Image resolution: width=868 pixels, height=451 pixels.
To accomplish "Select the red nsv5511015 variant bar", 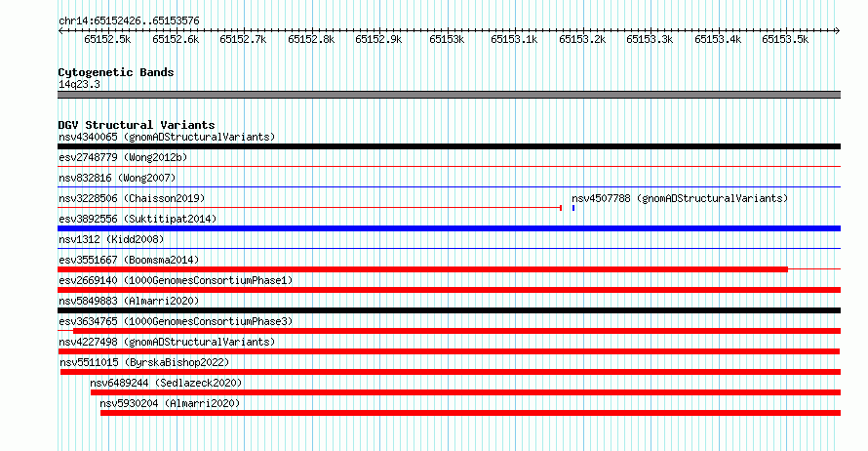I will tap(451, 372).
